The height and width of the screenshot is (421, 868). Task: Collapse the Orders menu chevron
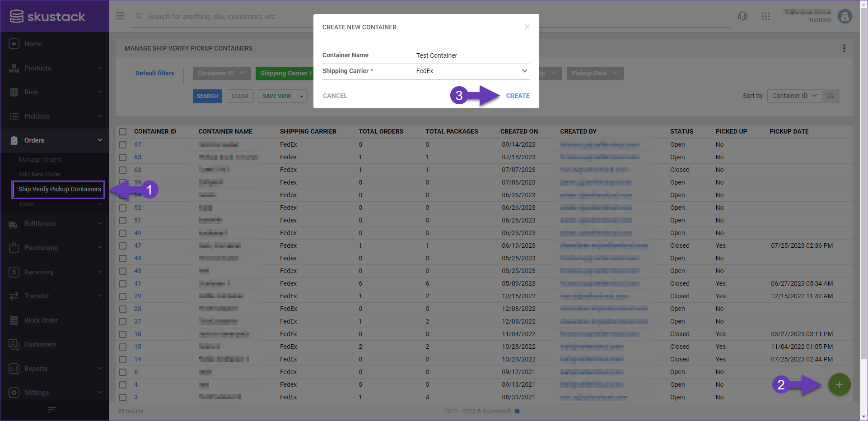100,140
